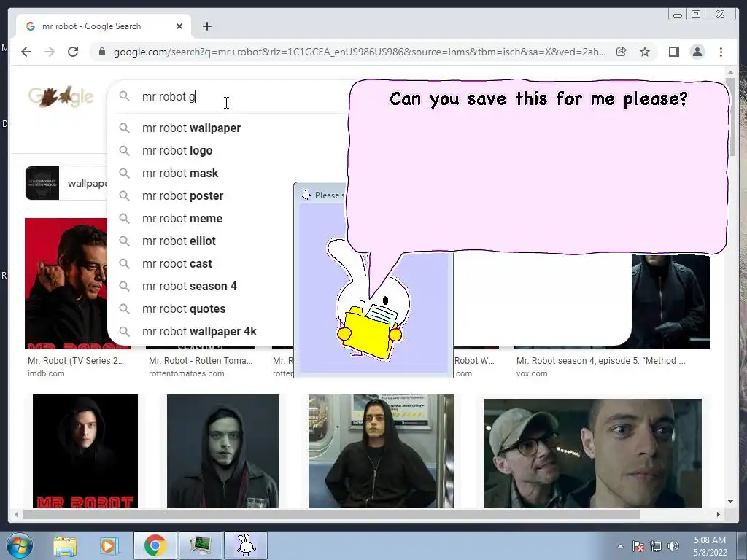Open Windows Explorer from taskbar
The image size is (747, 560).
pos(65,545)
